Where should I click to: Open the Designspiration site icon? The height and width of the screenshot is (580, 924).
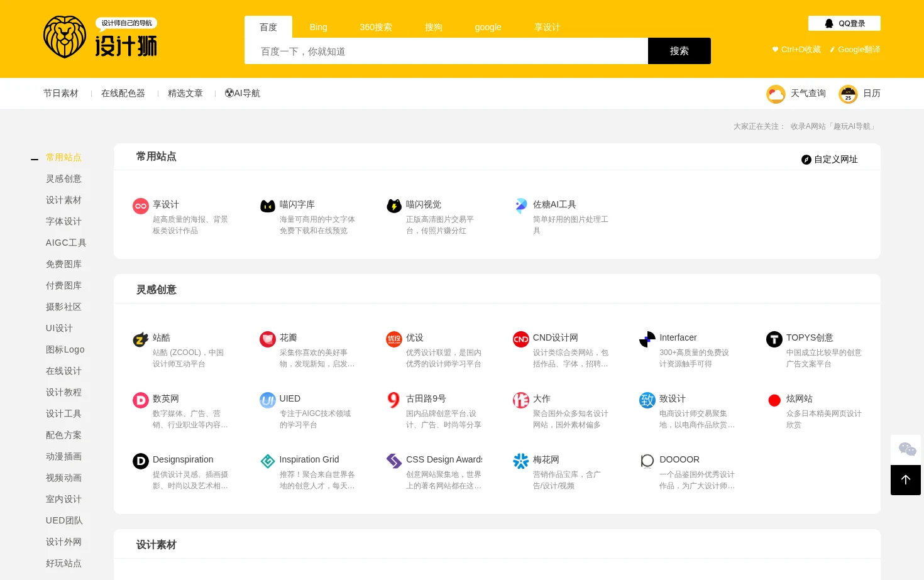[141, 461]
